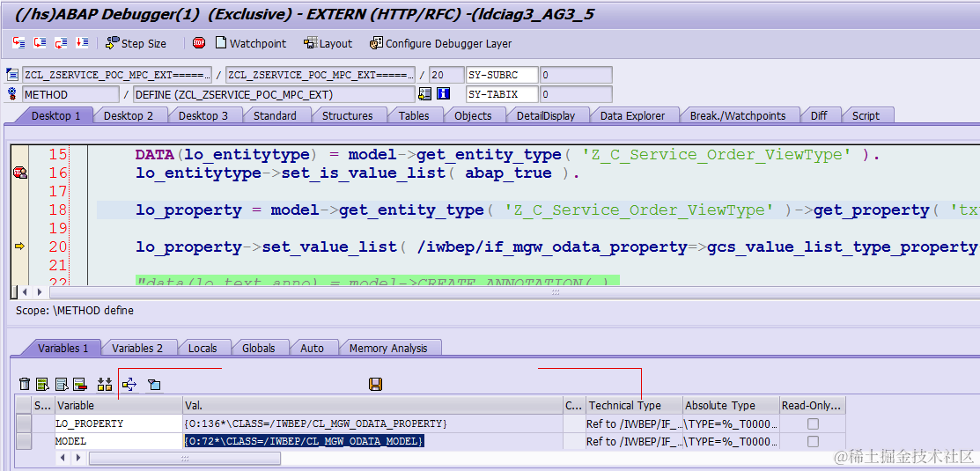Click the first ZCL_ZSERVICE_POC_MPC_EXT program field
Image resolution: width=980 pixels, height=471 pixels.
(117, 75)
